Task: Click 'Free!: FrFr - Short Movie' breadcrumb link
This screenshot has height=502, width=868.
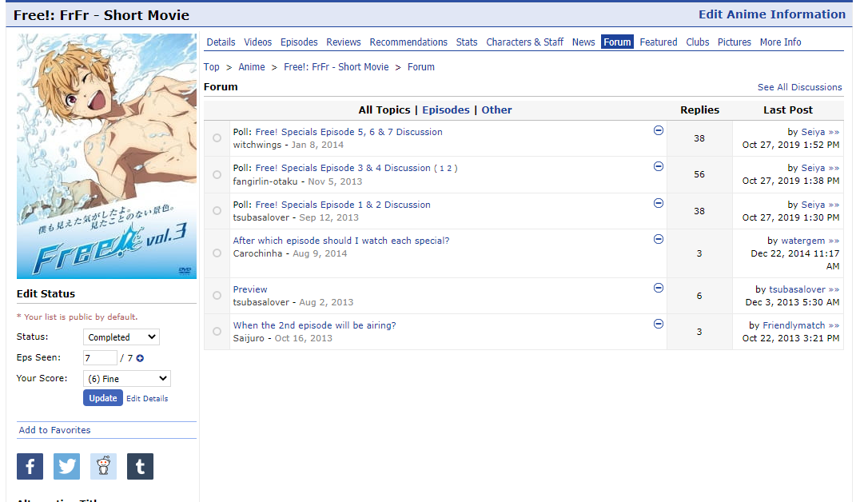Action: [x=336, y=67]
